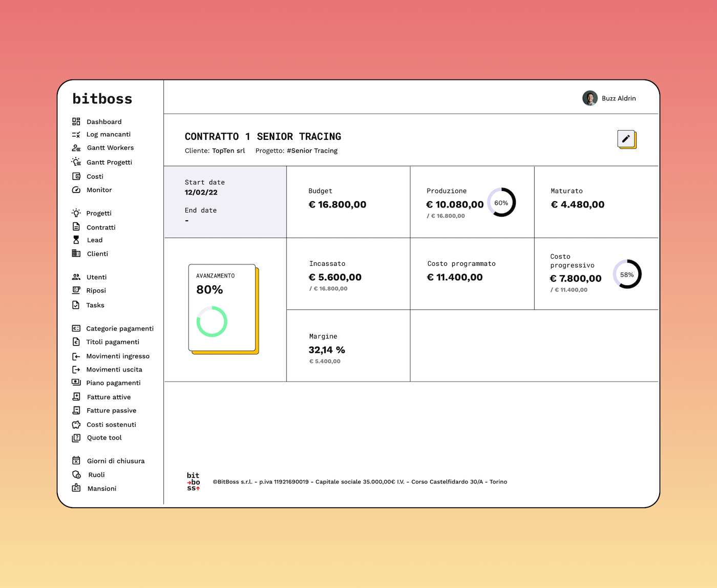
Task: Select the Lead hourglass icon
Action: [76, 240]
